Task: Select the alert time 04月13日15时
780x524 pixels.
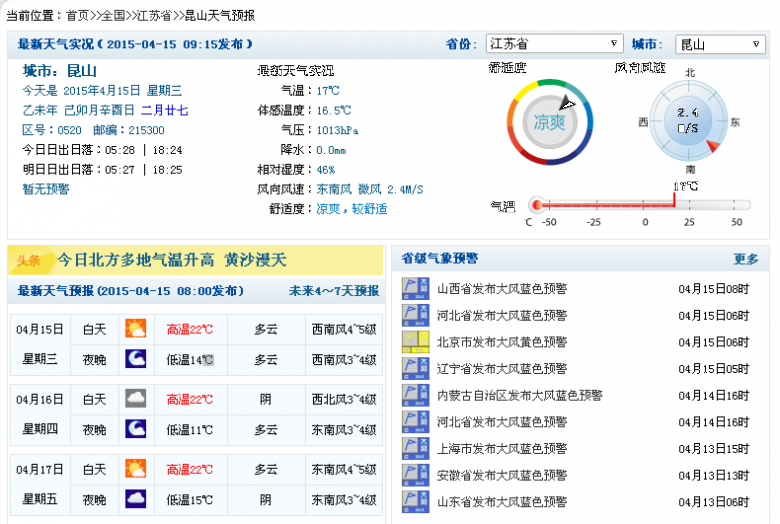Action: [x=714, y=449]
